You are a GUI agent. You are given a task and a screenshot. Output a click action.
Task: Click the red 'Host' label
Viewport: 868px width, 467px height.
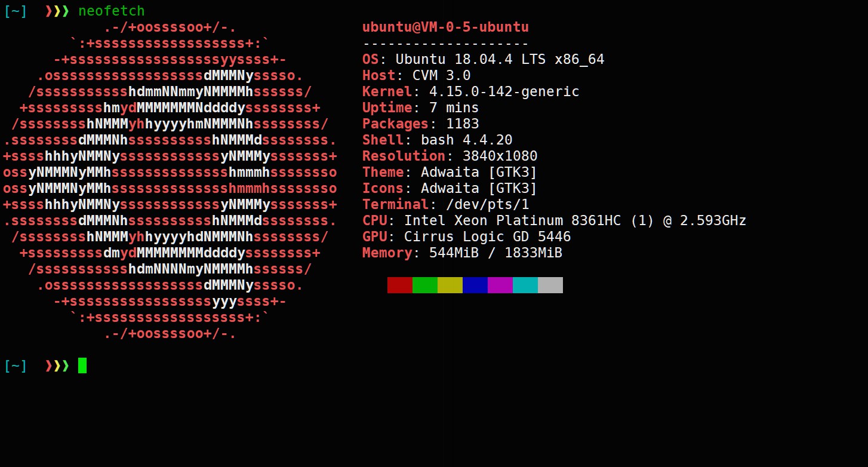(379, 76)
